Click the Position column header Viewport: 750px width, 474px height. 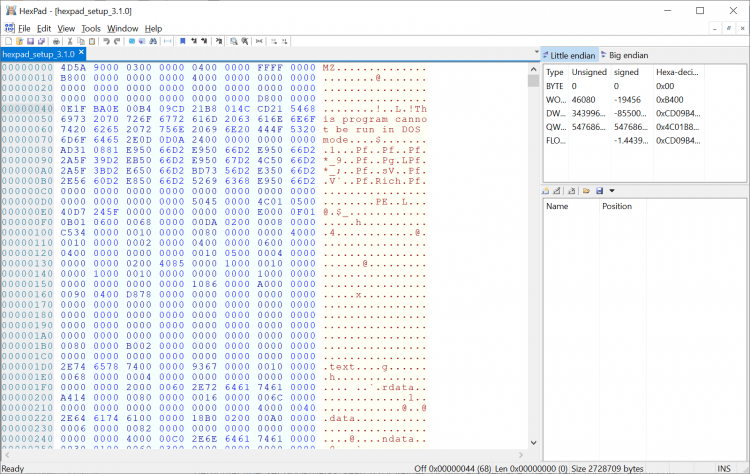[x=616, y=206]
